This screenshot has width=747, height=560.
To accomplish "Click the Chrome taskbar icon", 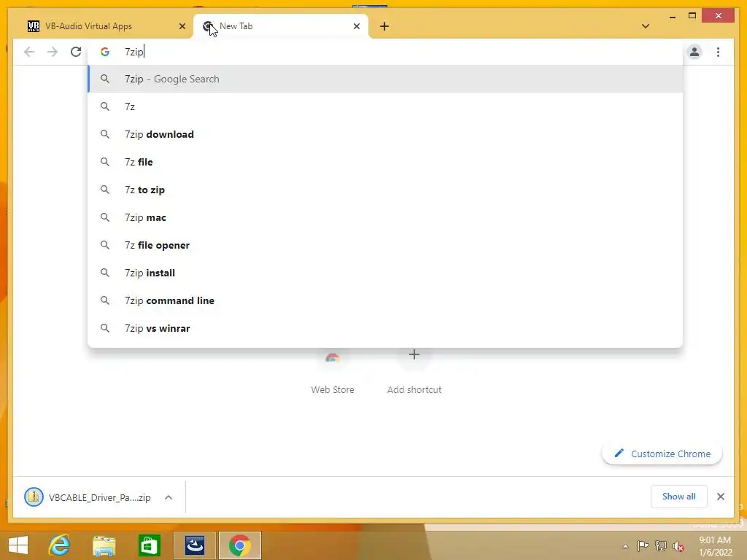I will coord(239,545).
